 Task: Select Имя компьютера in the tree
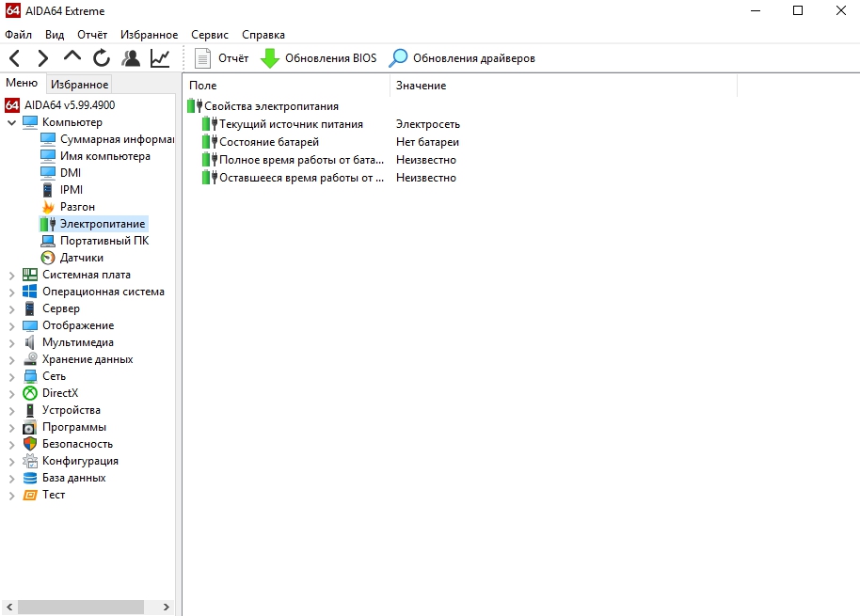pyautogui.click(x=104, y=156)
